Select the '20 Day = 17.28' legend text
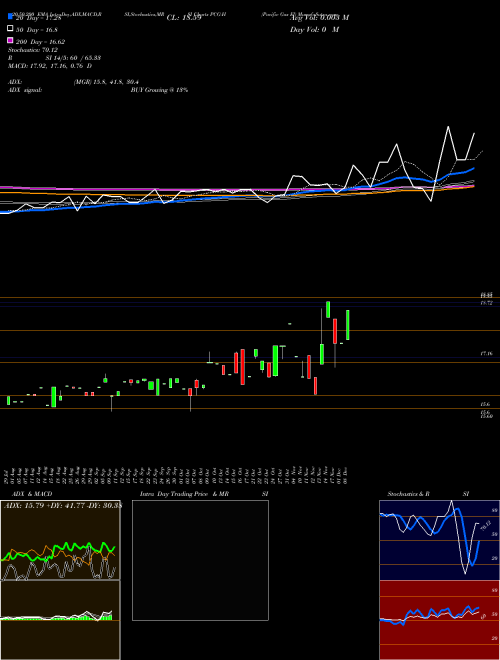Image resolution: width=500 pixels, height=660 pixels. click(39, 18)
